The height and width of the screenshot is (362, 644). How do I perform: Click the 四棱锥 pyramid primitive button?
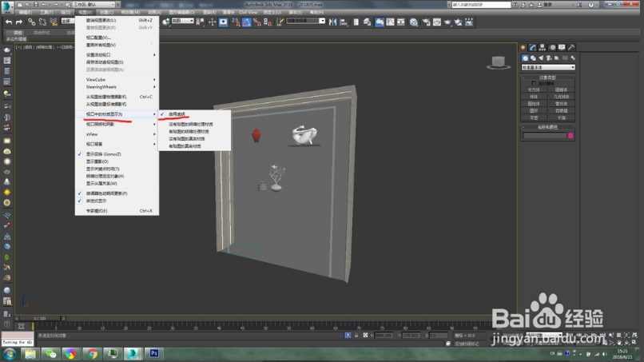[561, 110]
